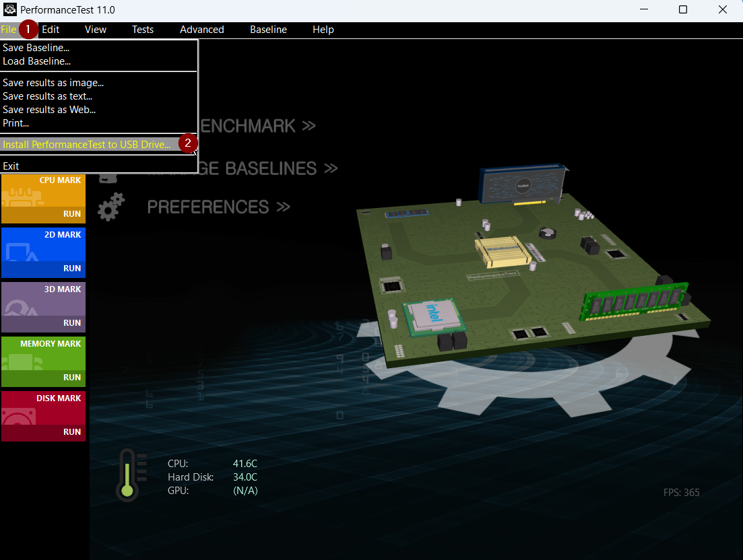743x560 pixels.
Task: Choose Print... menu entry
Action: coord(98,123)
